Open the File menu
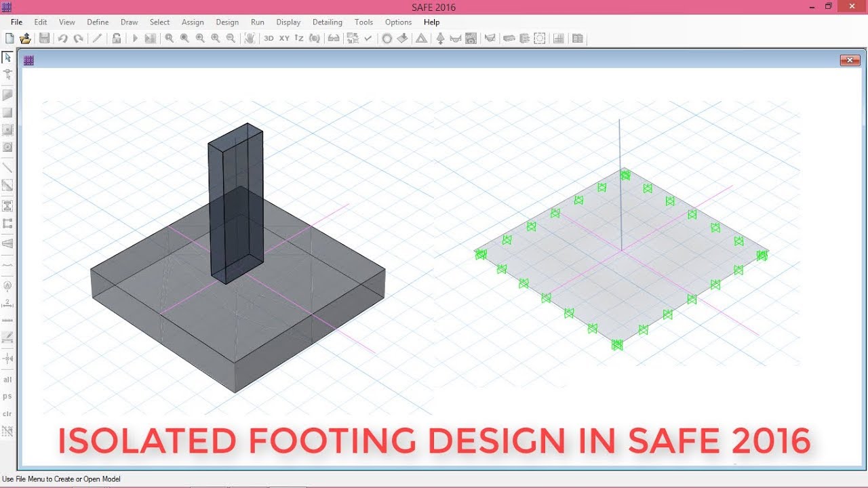Screen dimensions: 868x488 16,22
